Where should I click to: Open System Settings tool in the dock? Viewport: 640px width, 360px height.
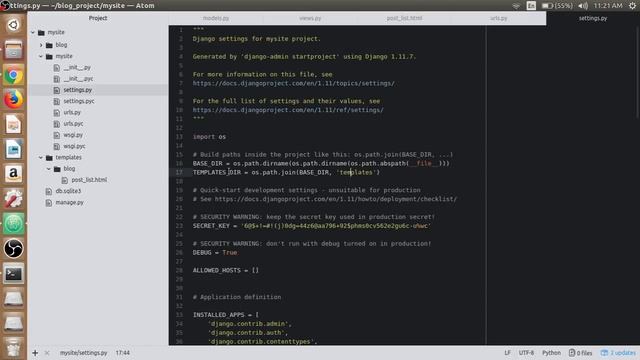(x=13, y=199)
